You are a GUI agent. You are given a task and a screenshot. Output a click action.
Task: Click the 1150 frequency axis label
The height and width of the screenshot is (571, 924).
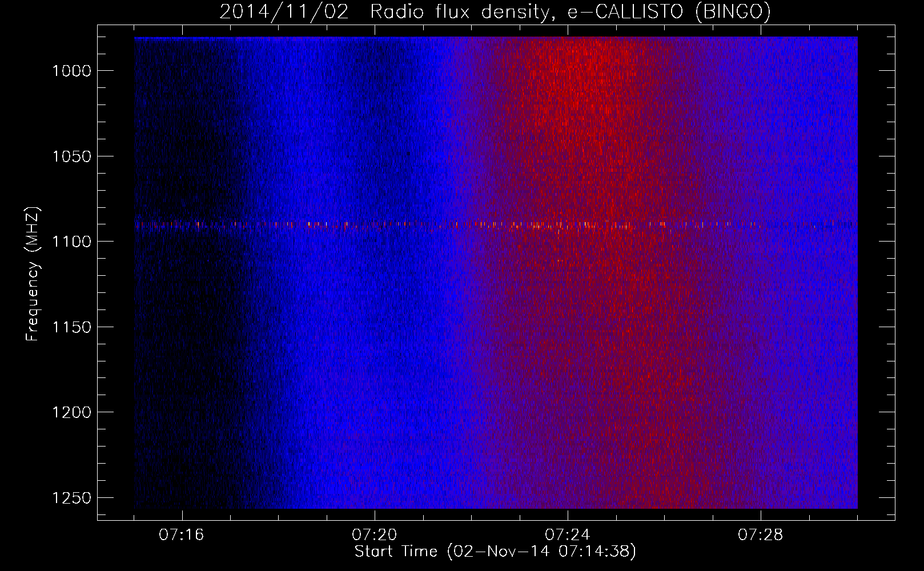coord(71,327)
